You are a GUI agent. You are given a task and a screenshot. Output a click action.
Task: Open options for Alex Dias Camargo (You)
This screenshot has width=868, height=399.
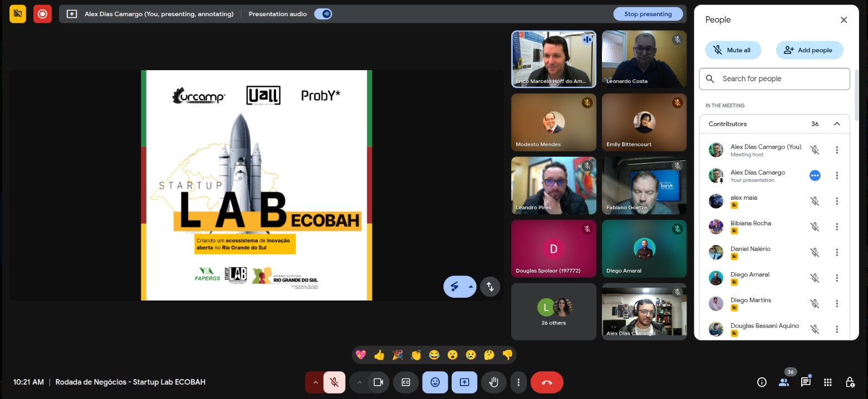coord(837,150)
